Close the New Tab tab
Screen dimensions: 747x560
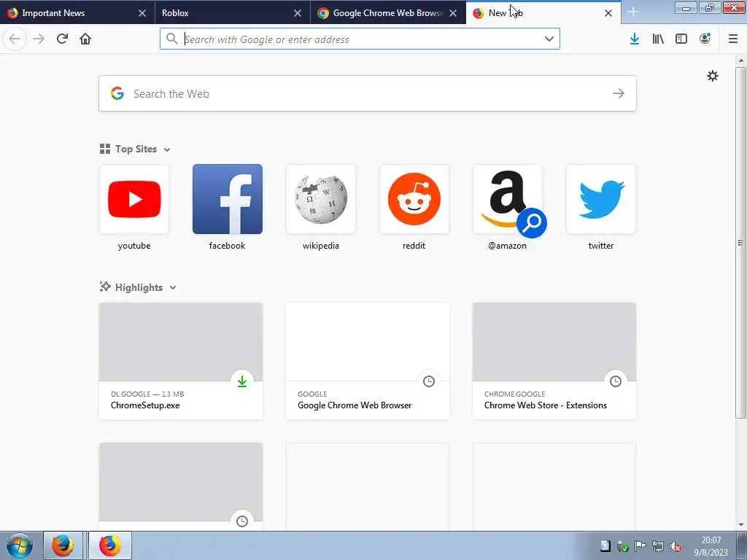[608, 13]
